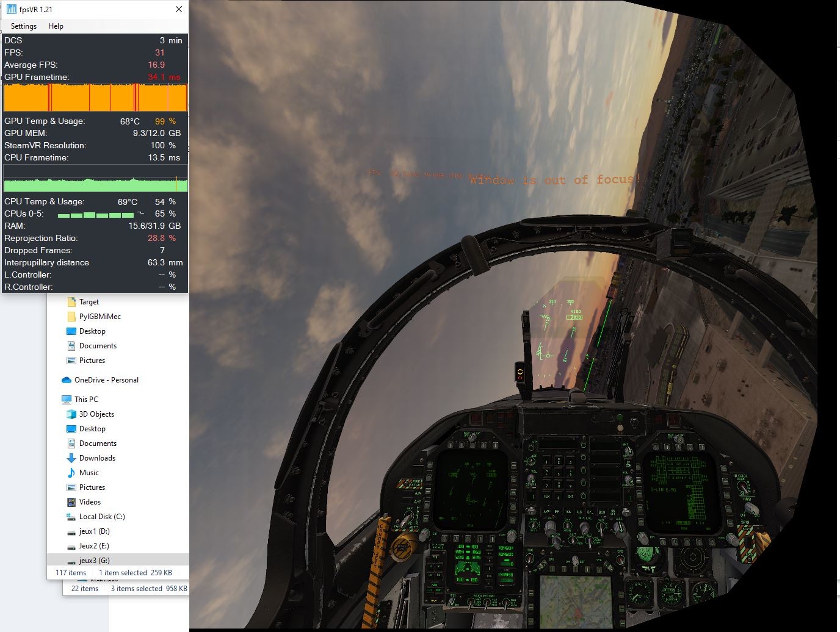Open the Downloads folder icon

(x=71, y=458)
